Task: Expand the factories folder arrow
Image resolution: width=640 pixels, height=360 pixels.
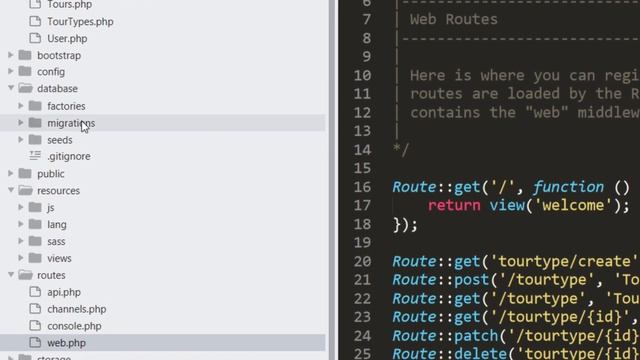Action: (x=21, y=106)
